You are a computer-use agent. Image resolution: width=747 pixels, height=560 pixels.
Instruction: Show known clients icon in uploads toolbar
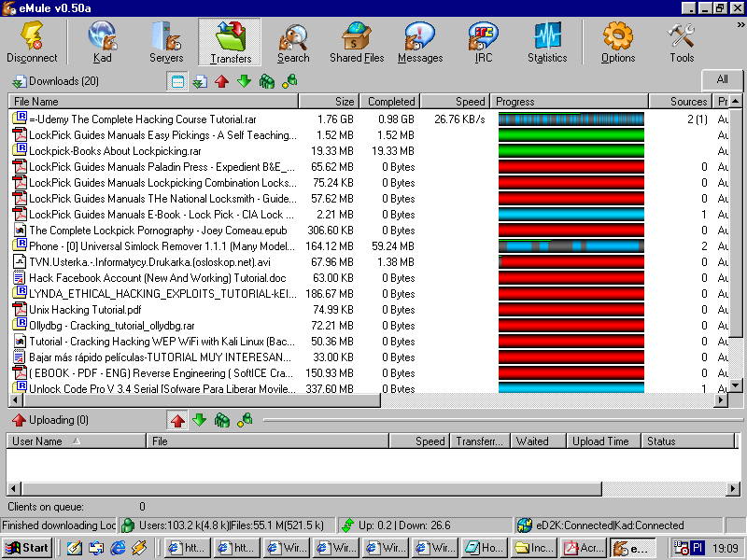pyautogui.click(x=245, y=421)
